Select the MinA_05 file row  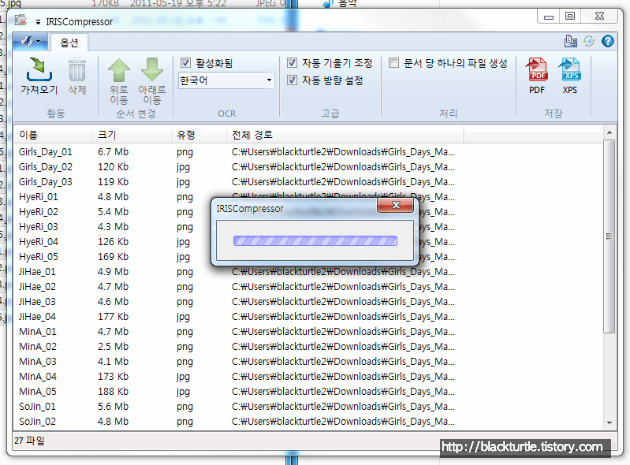pos(308,391)
